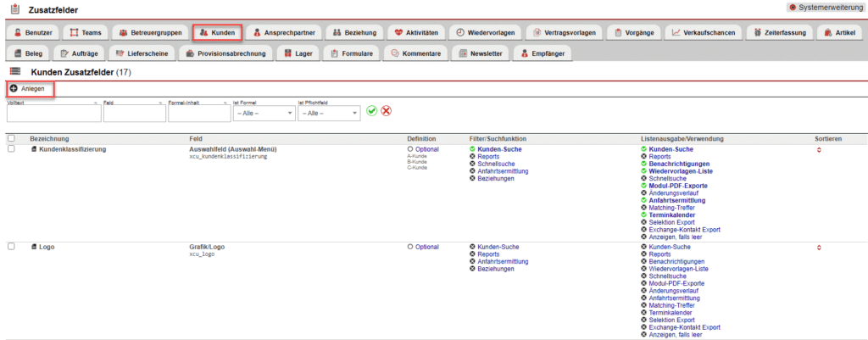Click the sort arrows for Kundenklassifizierung row
The width and height of the screenshot is (868, 340).
point(819,150)
